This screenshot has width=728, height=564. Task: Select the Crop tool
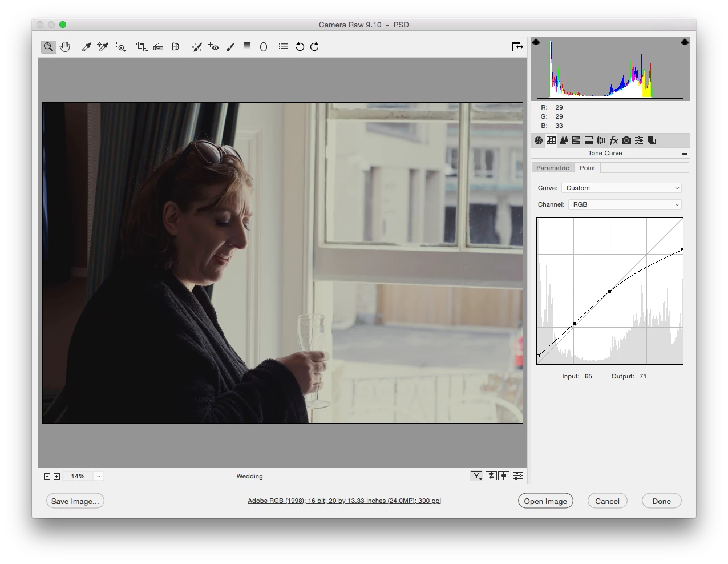[141, 47]
